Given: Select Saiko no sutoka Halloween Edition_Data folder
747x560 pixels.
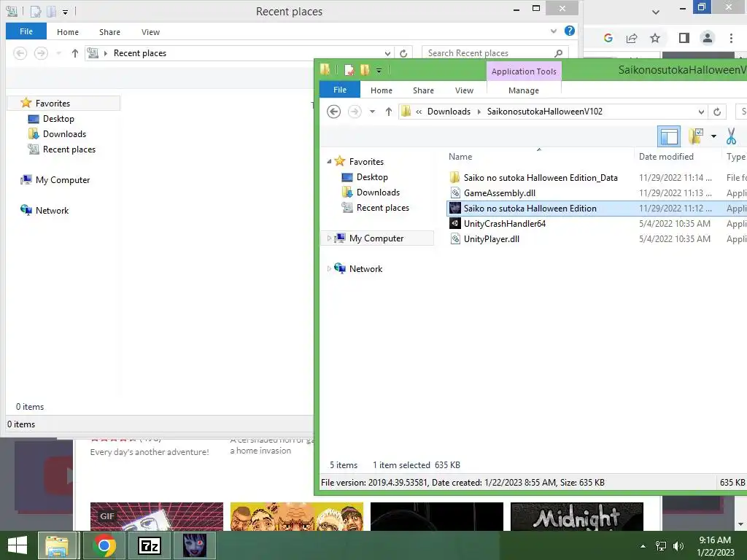Looking at the screenshot, I should tap(541, 178).
